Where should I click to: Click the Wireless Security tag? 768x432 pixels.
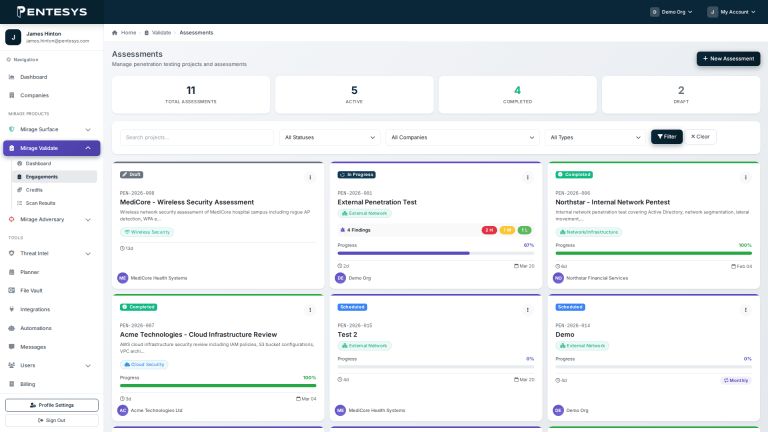pos(147,232)
